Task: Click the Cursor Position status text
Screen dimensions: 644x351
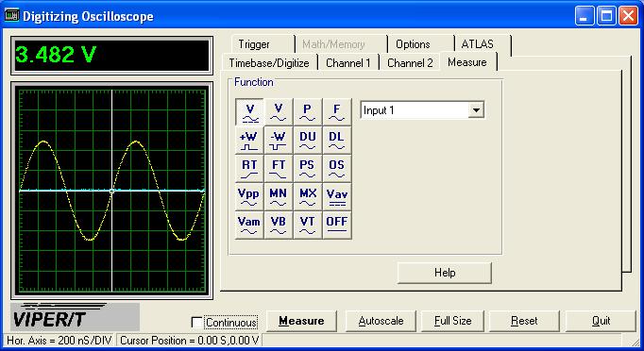Action: [190, 341]
